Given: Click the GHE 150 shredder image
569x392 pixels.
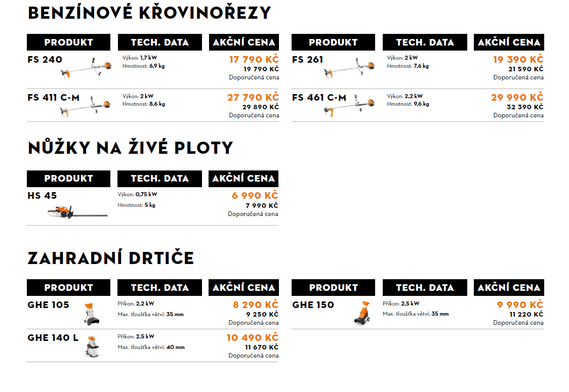Looking at the screenshot, I should point(362,313).
